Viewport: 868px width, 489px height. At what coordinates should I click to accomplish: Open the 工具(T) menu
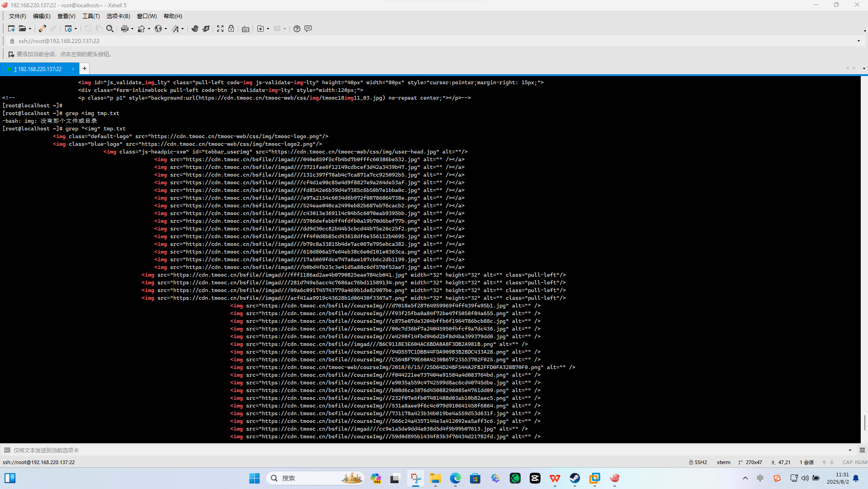coord(91,16)
